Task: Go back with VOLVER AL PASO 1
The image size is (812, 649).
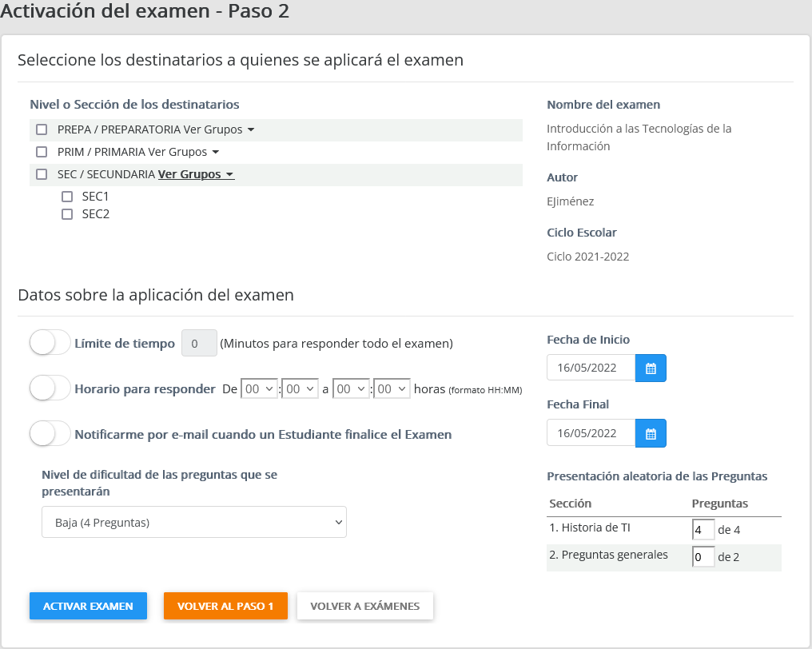Action: 225,606
